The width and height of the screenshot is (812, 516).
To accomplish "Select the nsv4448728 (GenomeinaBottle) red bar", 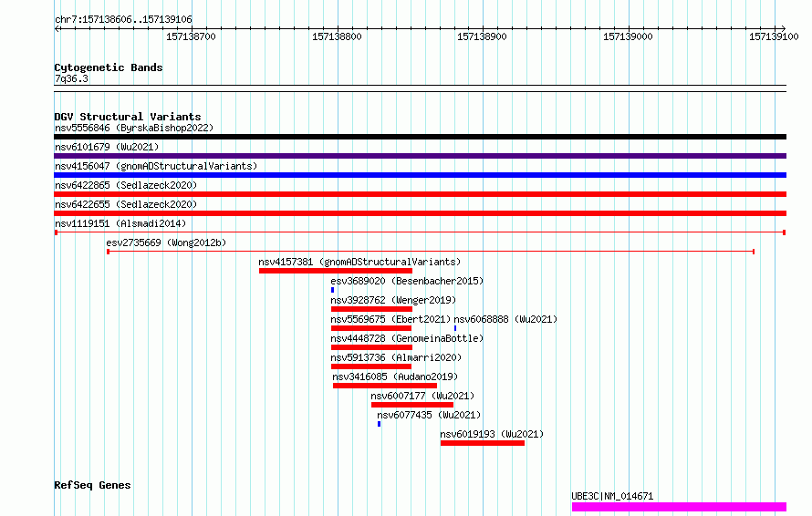I will pyautogui.click(x=372, y=347).
